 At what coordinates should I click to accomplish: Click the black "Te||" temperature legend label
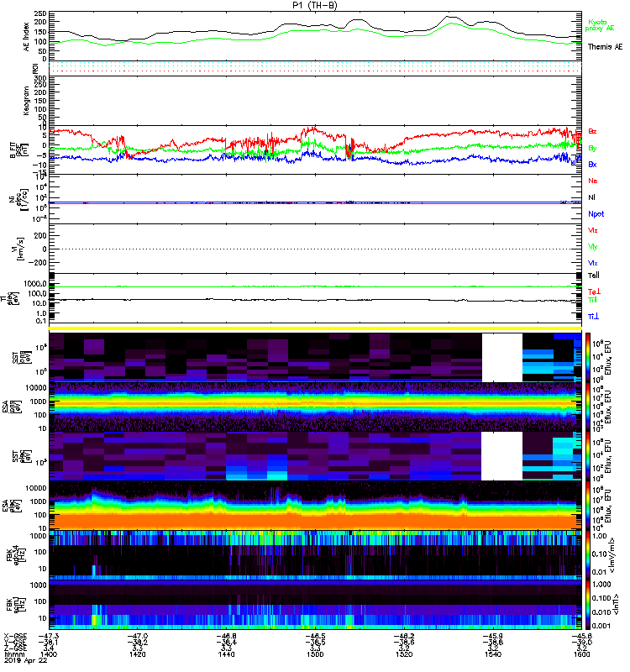(x=593, y=276)
